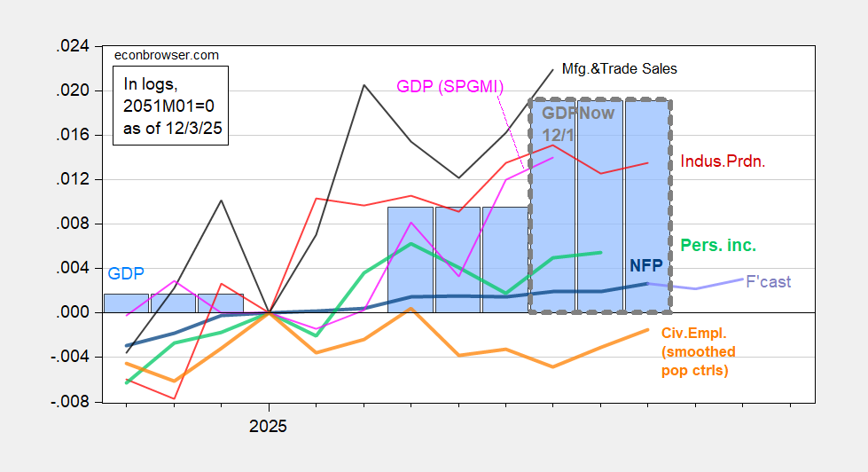
Task: Select the GDP (SPGMI) magenta label
Action: coord(449,86)
